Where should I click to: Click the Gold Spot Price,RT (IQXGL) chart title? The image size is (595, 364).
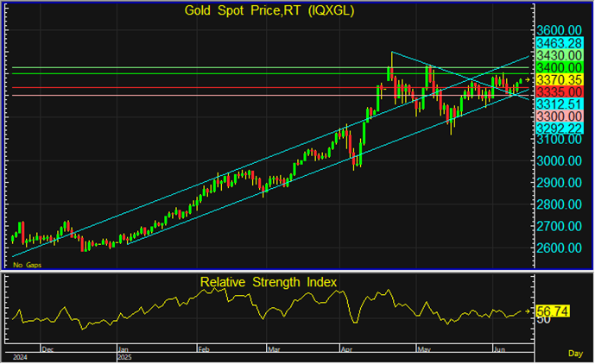coord(269,10)
